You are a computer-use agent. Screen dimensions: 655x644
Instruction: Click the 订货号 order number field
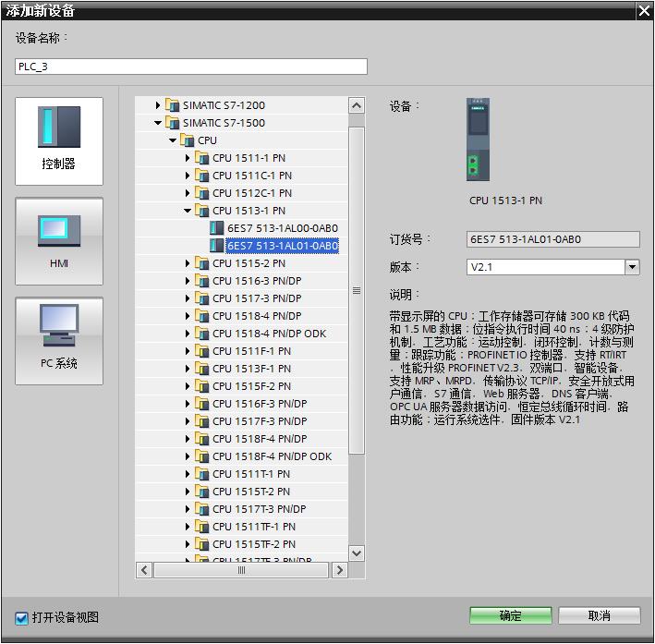click(x=552, y=239)
